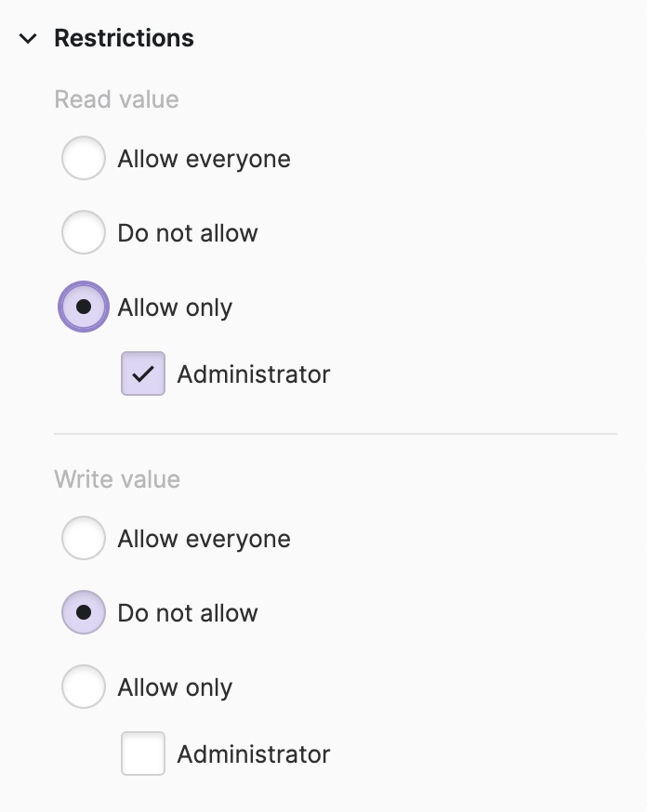Click Do not allow radio under Write value
The width and height of the screenshot is (647, 812).
tap(84, 613)
